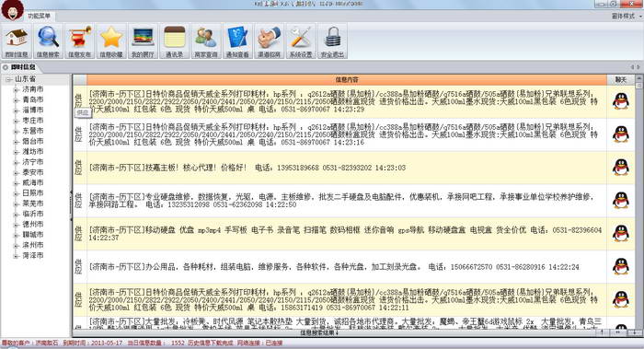Open QQ chat for message timestamped 14:23:16
Screen dimensions: 644x349
tap(621, 134)
